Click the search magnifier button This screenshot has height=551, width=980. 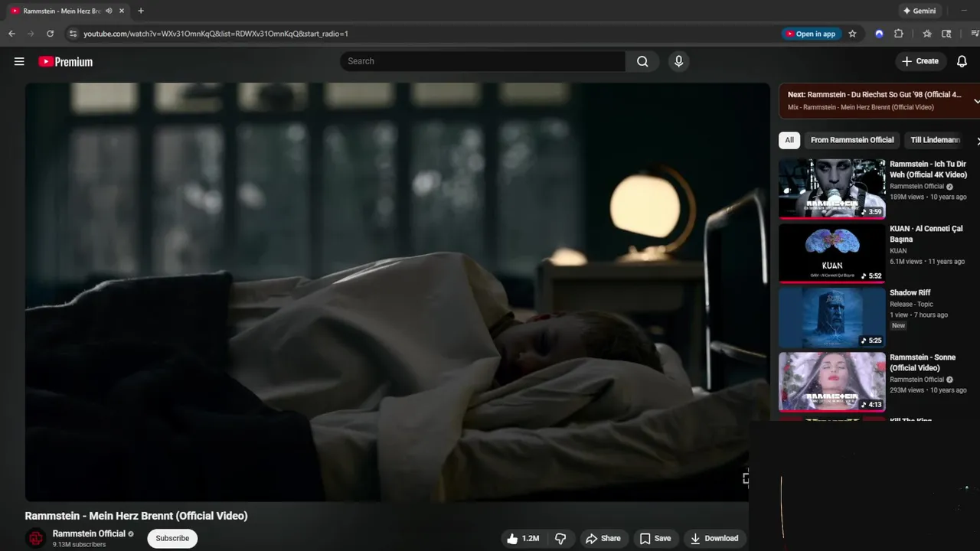(x=642, y=61)
